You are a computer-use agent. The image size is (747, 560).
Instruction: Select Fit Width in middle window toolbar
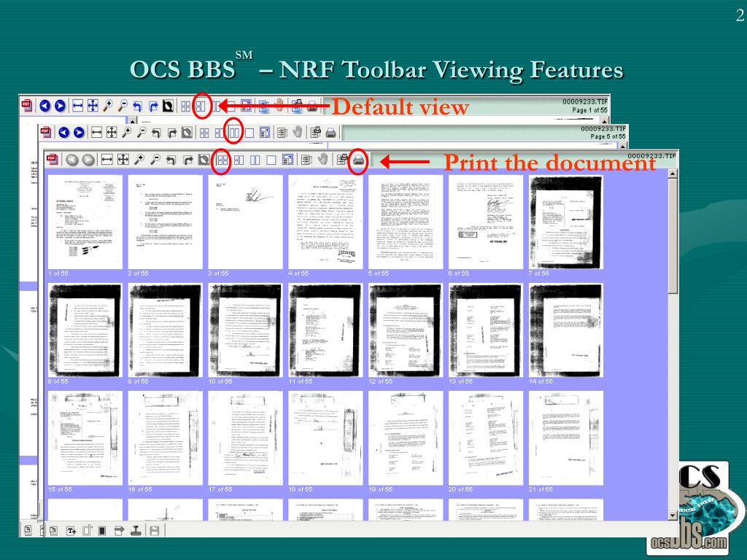[x=96, y=133]
